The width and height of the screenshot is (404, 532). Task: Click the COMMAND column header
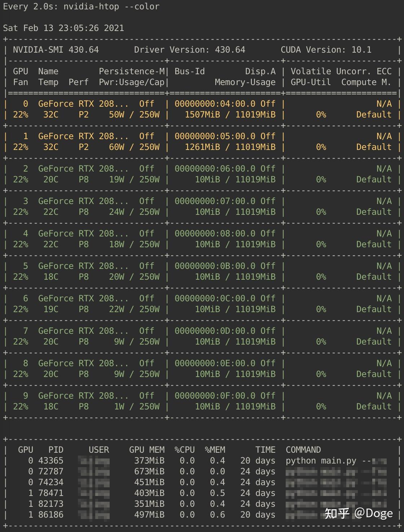tap(303, 450)
